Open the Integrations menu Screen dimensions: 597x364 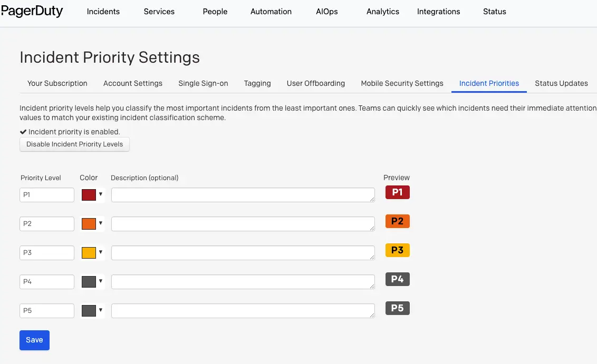click(x=439, y=12)
